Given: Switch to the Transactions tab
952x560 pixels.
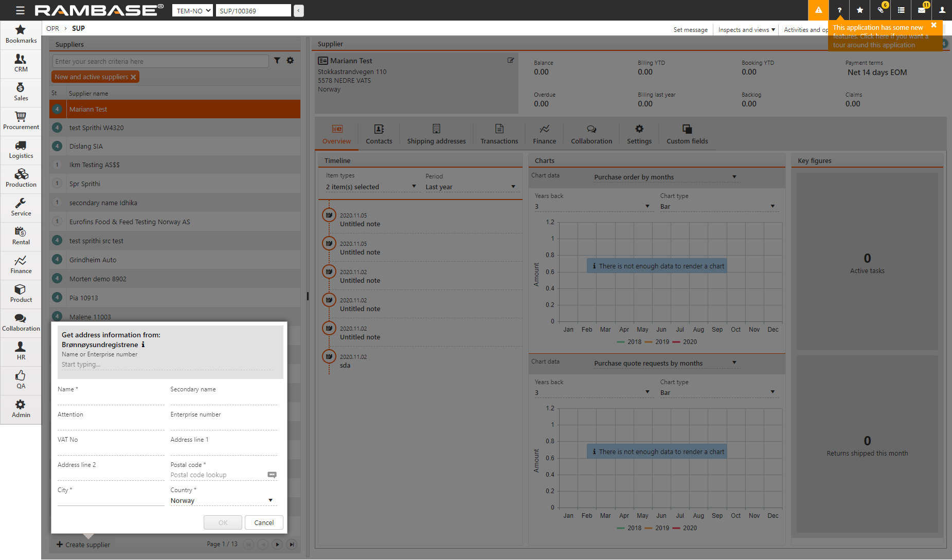Looking at the screenshot, I should point(499,134).
